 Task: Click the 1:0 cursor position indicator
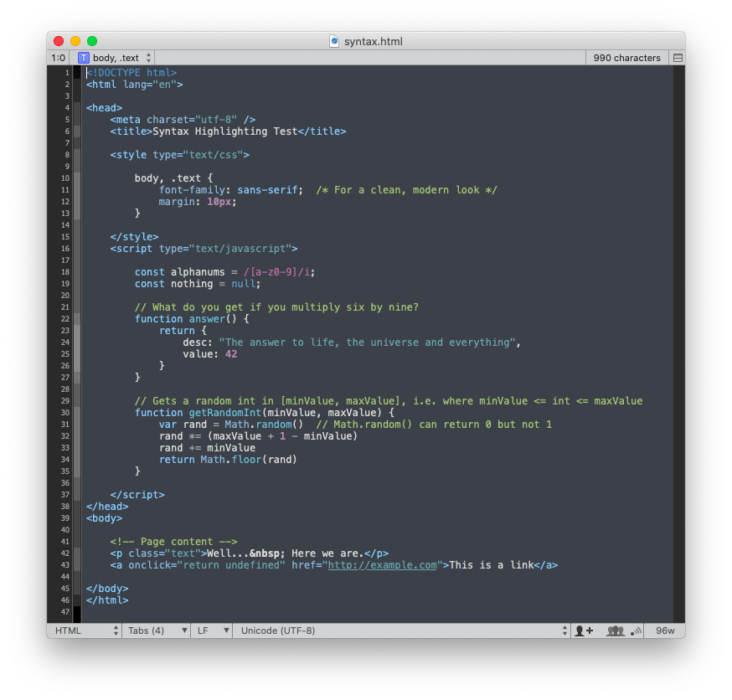pyautogui.click(x=59, y=58)
